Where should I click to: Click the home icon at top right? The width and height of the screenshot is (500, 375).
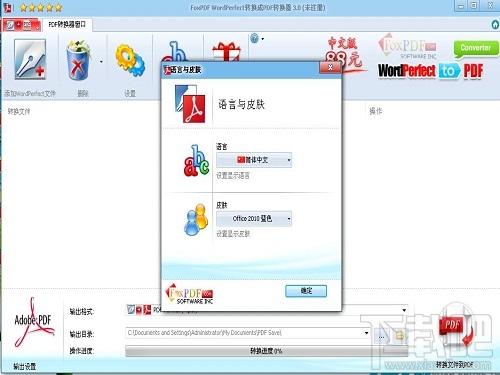(496, 24)
